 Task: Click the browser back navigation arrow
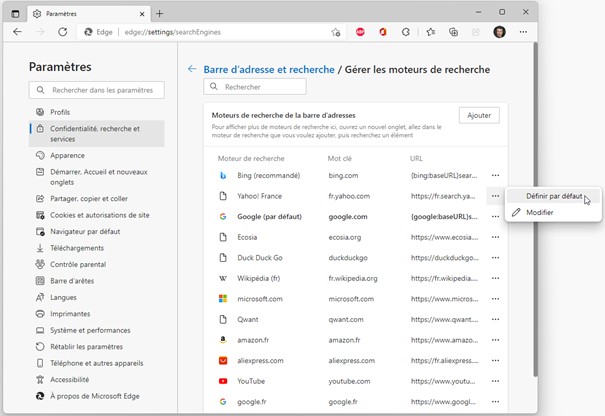(x=17, y=32)
